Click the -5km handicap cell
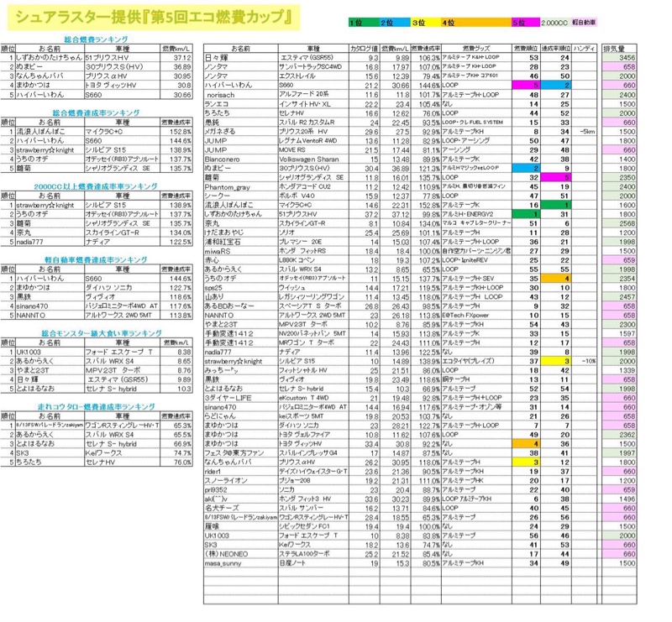 (584, 132)
